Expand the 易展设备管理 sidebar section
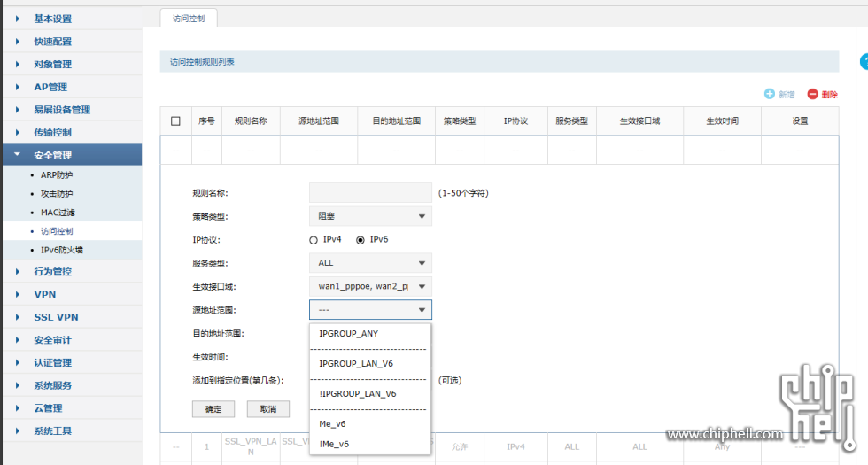The height and width of the screenshot is (465, 868). [72, 110]
